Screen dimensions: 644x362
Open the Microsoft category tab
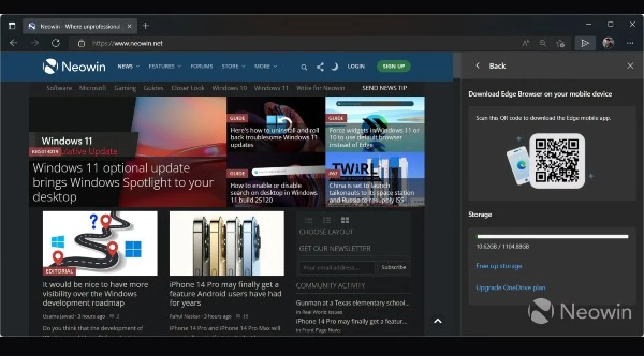click(x=93, y=88)
